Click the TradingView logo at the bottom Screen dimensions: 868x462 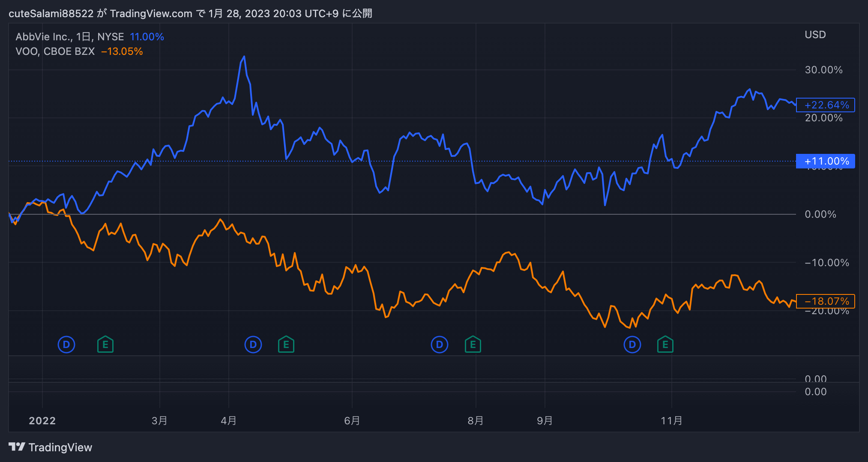[x=51, y=447]
